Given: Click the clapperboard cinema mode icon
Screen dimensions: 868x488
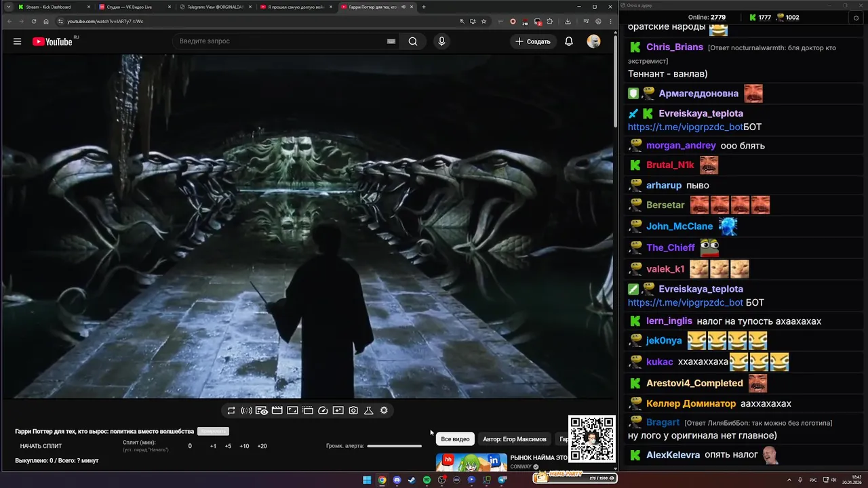Looking at the screenshot, I should [x=277, y=410].
